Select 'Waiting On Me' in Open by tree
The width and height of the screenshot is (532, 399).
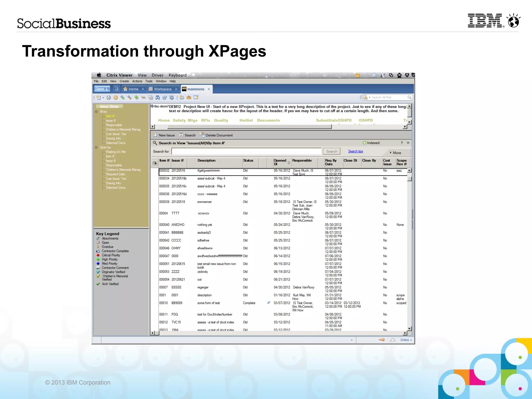[x=116, y=152]
